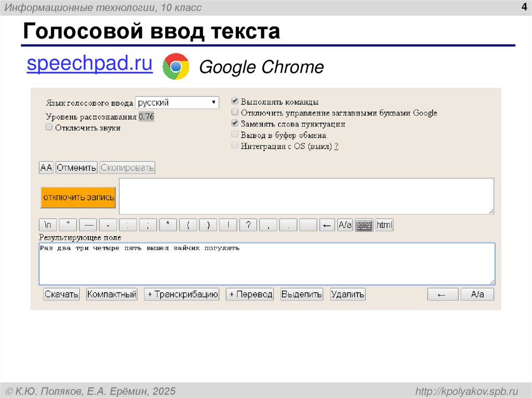Click the 'Голосовой ввод текста' heading
This screenshot has width=532, height=398.
point(151,31)
